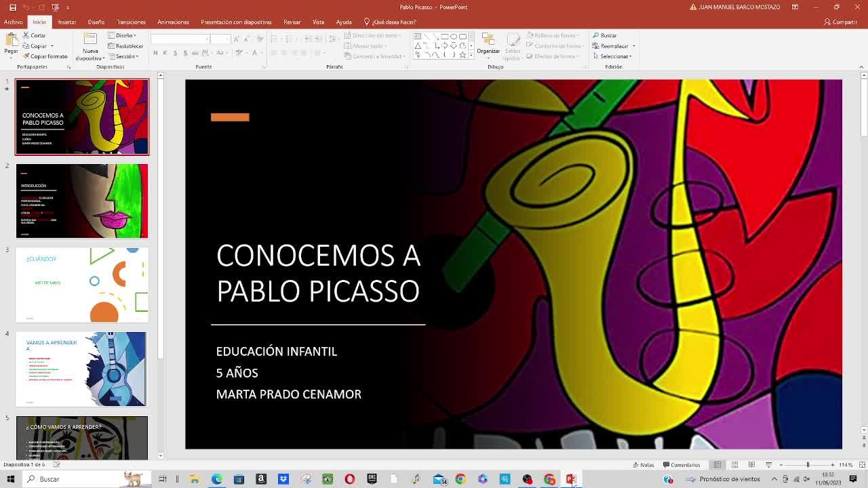The height and width of the screenshot is (488, 868).
Task: Click the subtitle text MARTA PRADO CENAMOR
Action: point(289,394)
